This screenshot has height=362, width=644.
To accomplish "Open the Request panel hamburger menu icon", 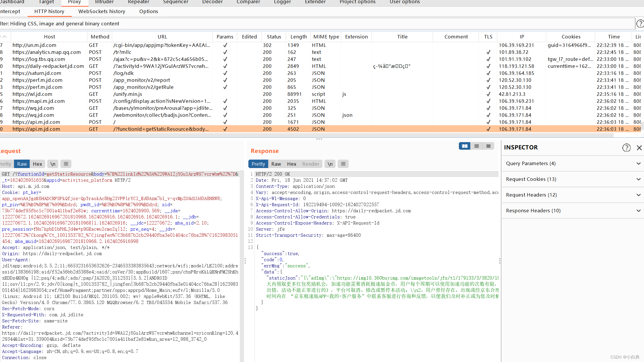I will pos(66,164).
